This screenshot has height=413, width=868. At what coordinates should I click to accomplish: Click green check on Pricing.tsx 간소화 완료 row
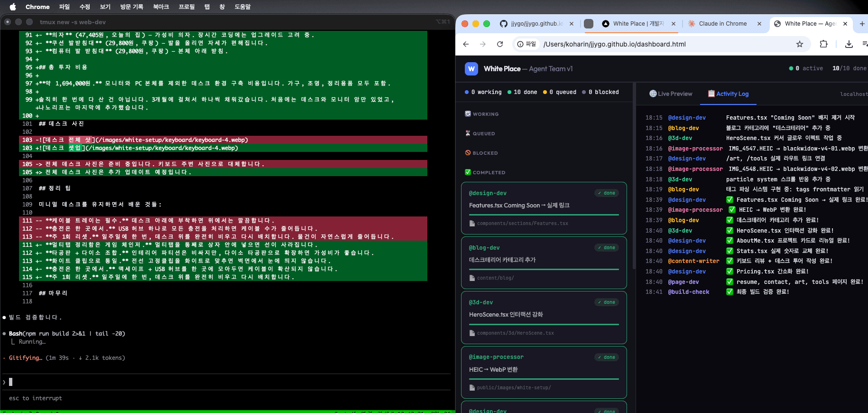(729, 272)
